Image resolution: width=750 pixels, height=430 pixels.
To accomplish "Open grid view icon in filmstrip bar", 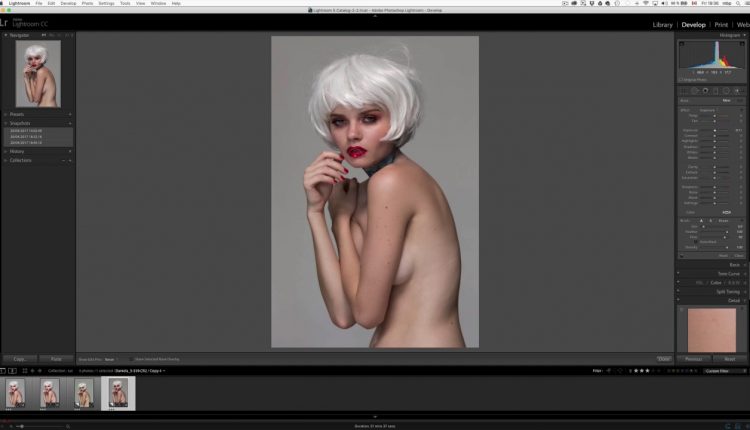I will pos(25,371).
